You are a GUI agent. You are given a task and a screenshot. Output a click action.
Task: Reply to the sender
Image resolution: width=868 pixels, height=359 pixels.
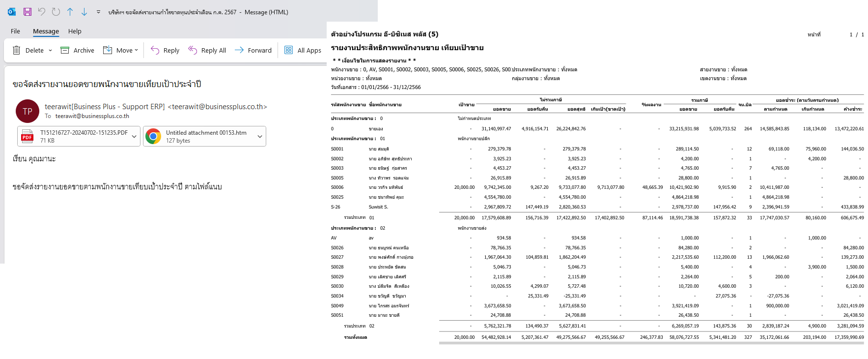(165, 50)
